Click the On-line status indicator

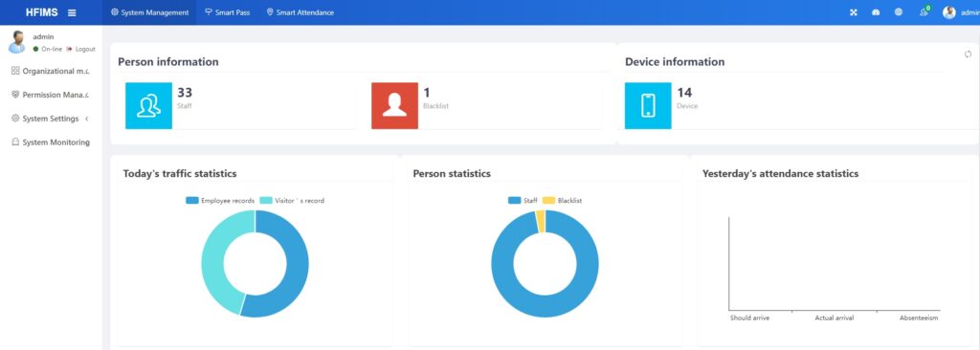point(48,49)
